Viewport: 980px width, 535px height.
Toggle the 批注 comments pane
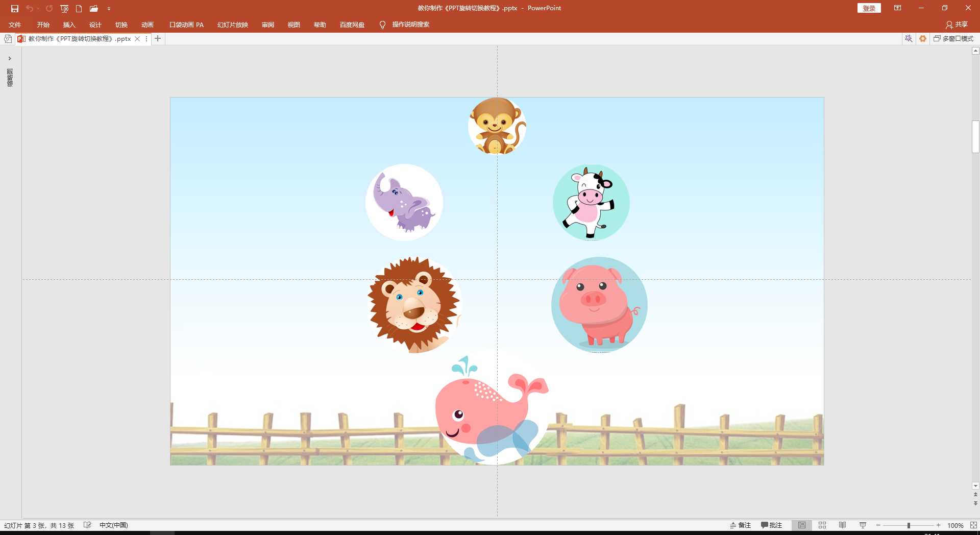[x=771, y=525]
